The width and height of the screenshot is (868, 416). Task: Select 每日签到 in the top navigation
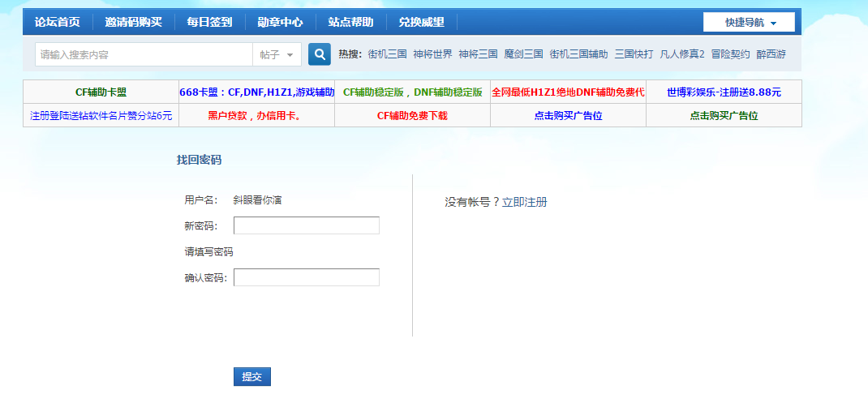click(x=209, y=22)
